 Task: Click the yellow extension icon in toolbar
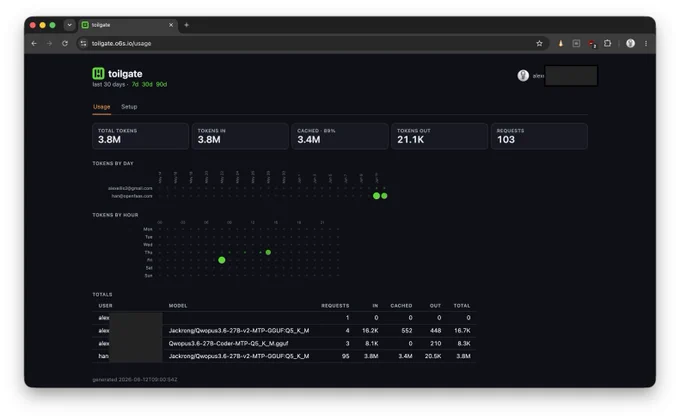click(561, 43)
